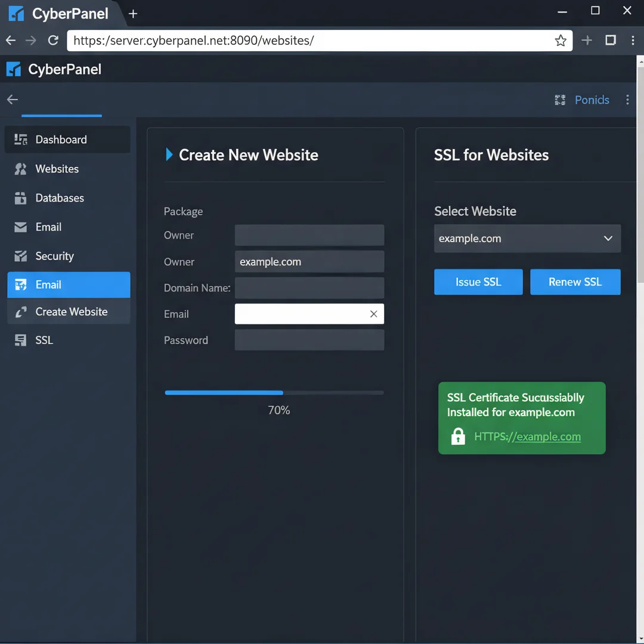The width and height of the screenshot is (644, 644).
Task: Click the 70% progress bar
Action: [x=274, y=392]
